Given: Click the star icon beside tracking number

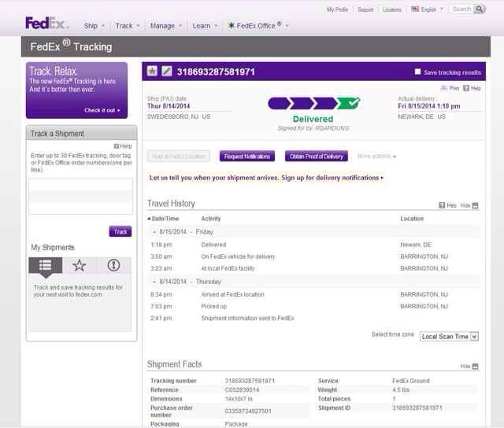Looking at the screenshot, I should pos(153,72).
